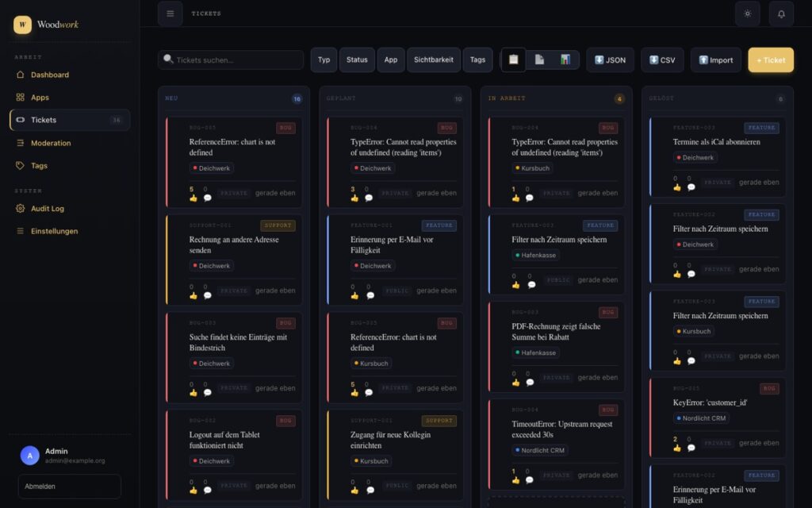This screenshot has width=812, height=508.
Task: Click the Apps grid icon
Action: point(20,98)
